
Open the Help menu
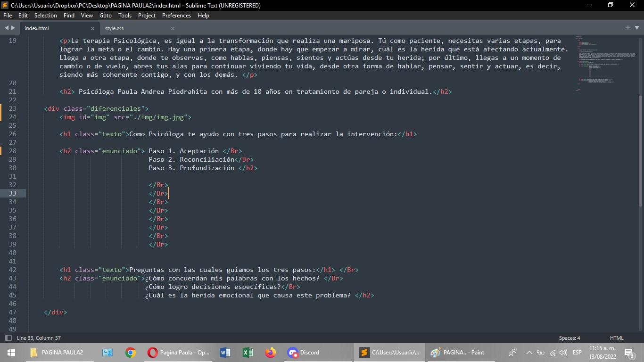click(203, 16)
